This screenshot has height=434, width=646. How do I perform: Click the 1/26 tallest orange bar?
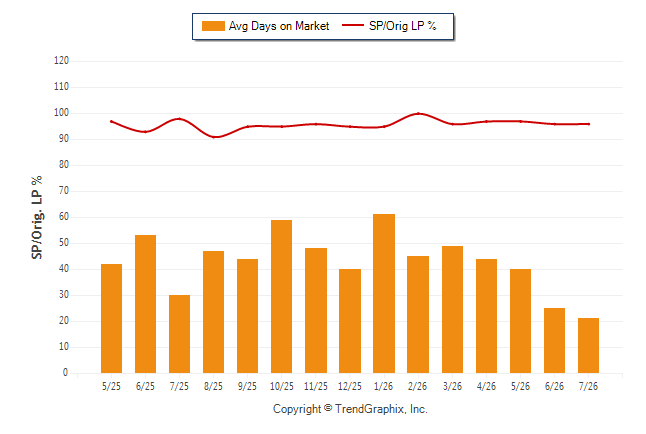click(x=384, y=293)
